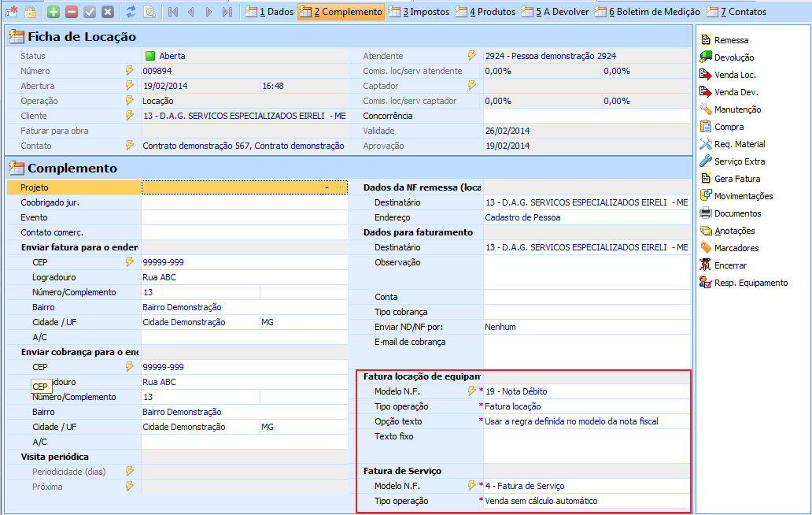Image resolution: width=812 pixels, height=515 pixels.
Task: Click the Contato comerc. field
Action: 245,232
